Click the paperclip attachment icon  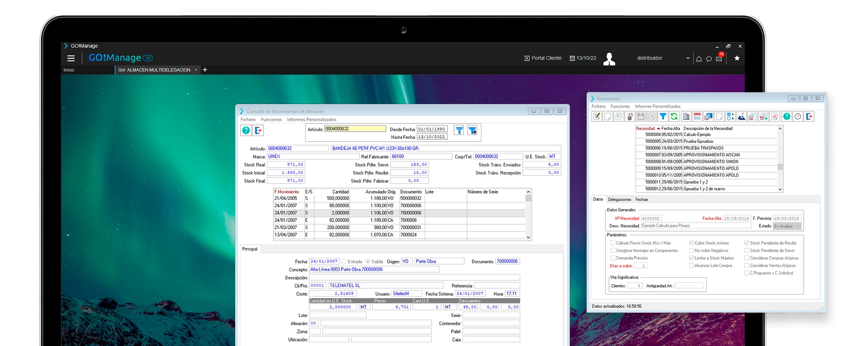pyautogui.click(x=774, y=117)
